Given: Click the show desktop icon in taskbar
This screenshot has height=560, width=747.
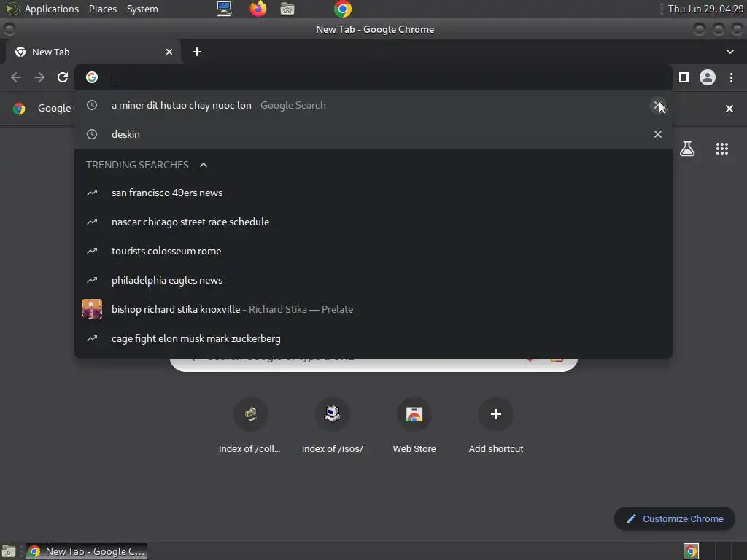Looking at the screenshot, I should point(9,551).
